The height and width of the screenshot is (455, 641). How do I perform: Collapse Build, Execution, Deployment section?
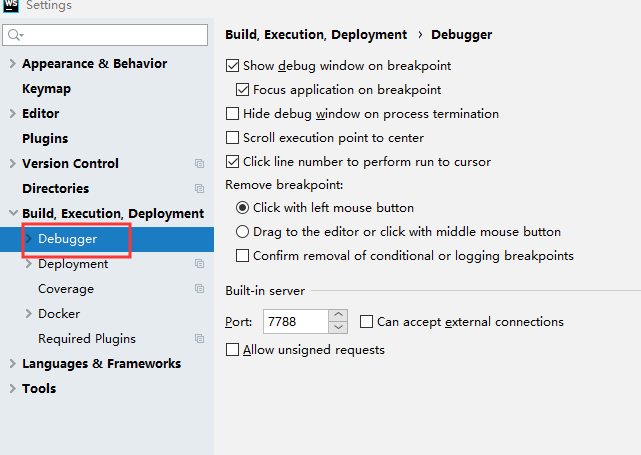pyautogui.click(x=12, y=214)
